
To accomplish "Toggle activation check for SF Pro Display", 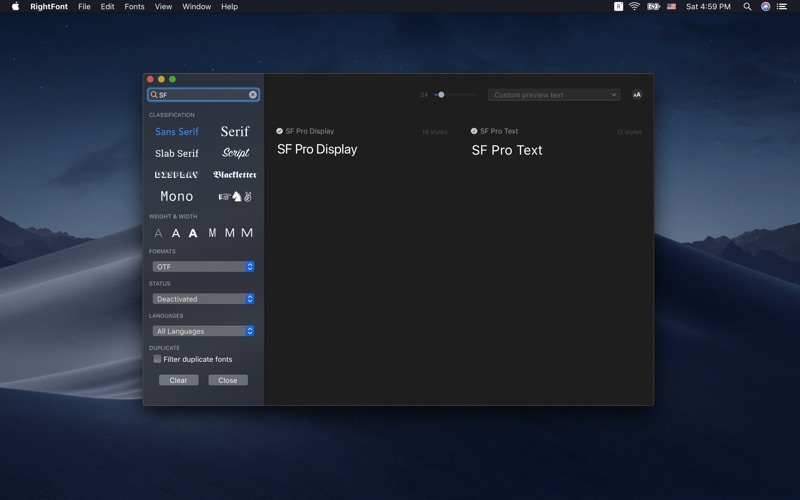I will pos(280,131).
